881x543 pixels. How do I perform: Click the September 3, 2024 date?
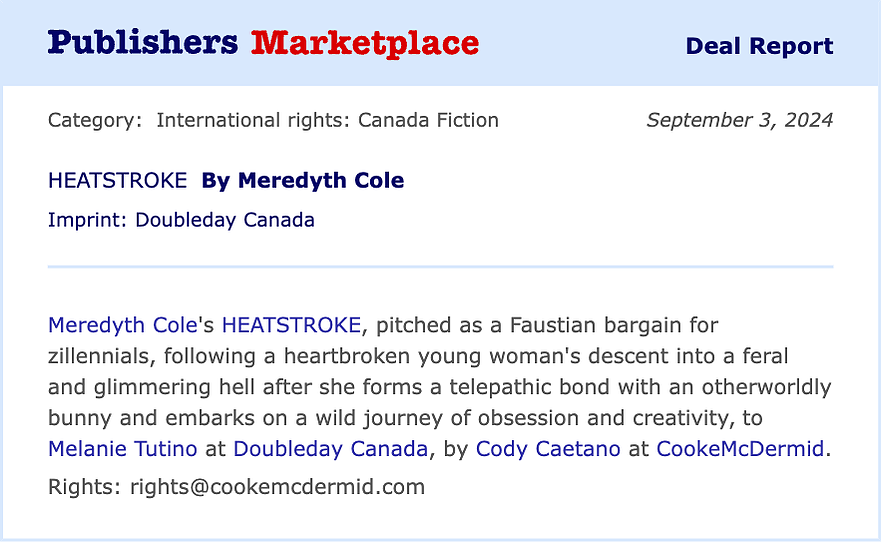[739, 120]
